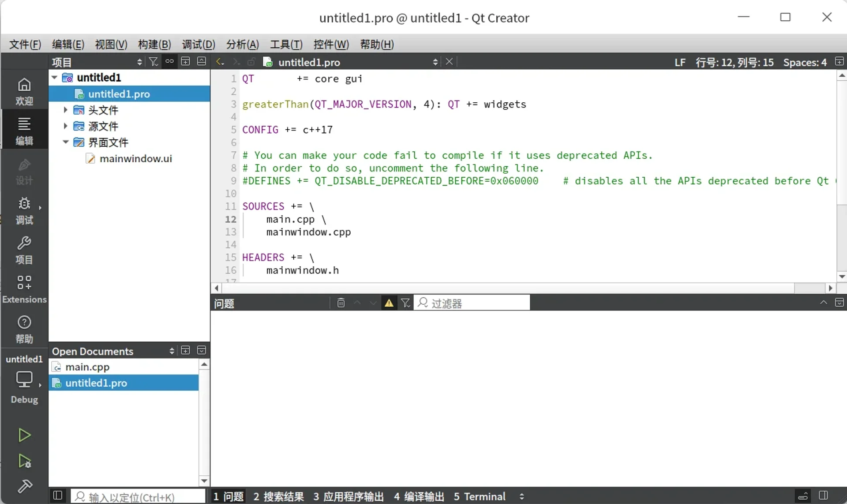Open the 运行 (Run) button in sidebar
This screenshot has height=504, width=847.
point(25,435)
